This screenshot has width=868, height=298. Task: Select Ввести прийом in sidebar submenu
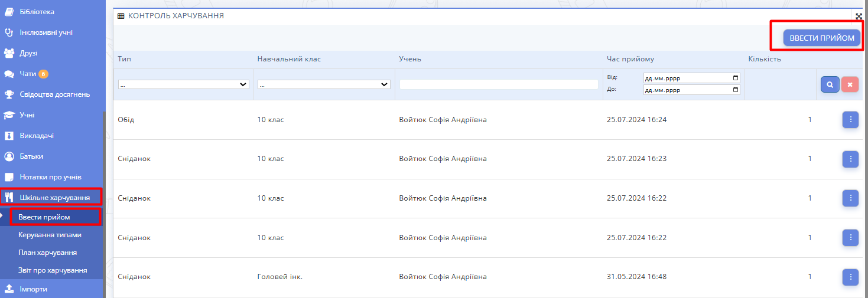click(44, 217)
